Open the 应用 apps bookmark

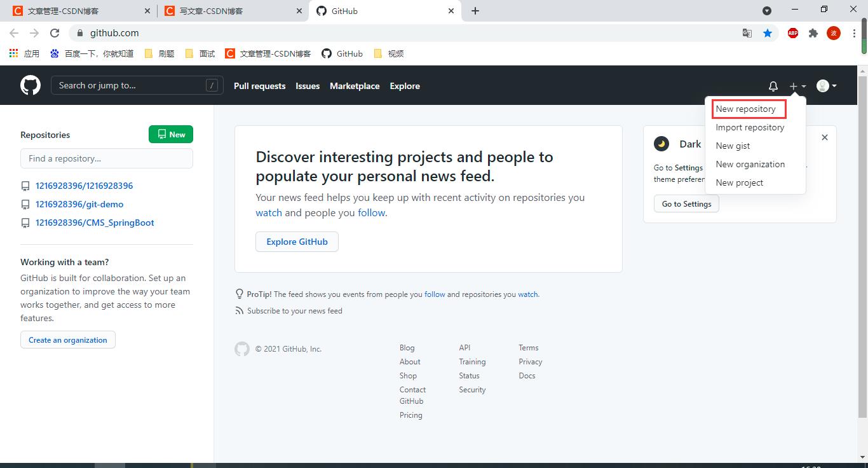tap(24, 53)
